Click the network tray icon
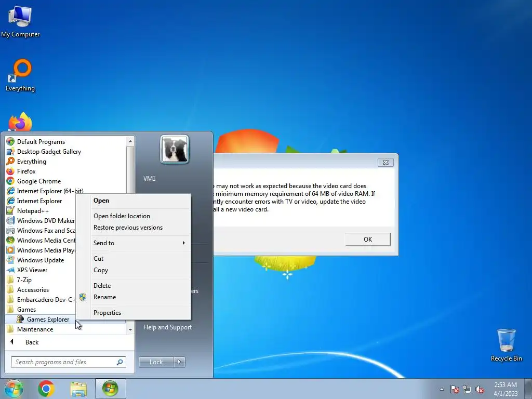 coord(467,389)
